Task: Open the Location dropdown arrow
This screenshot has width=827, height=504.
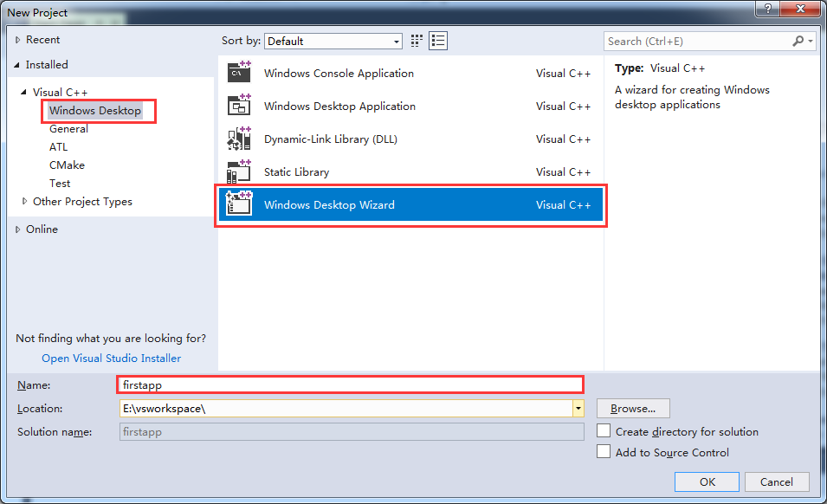Action: [577, 408]
